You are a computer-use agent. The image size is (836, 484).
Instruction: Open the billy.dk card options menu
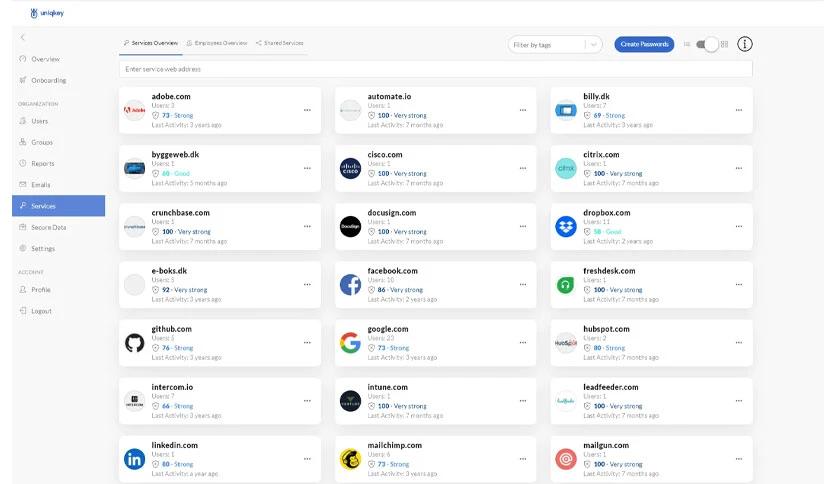click(x=739, y=110)
